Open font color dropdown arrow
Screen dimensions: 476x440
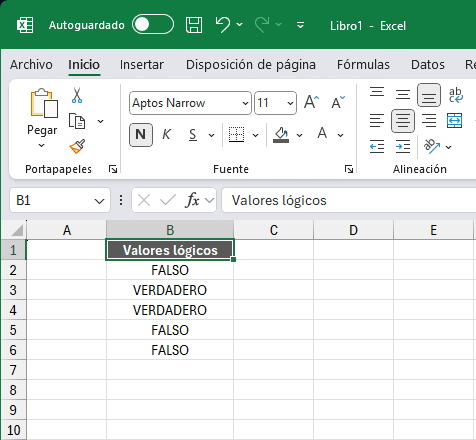click(x=340, y=135)
